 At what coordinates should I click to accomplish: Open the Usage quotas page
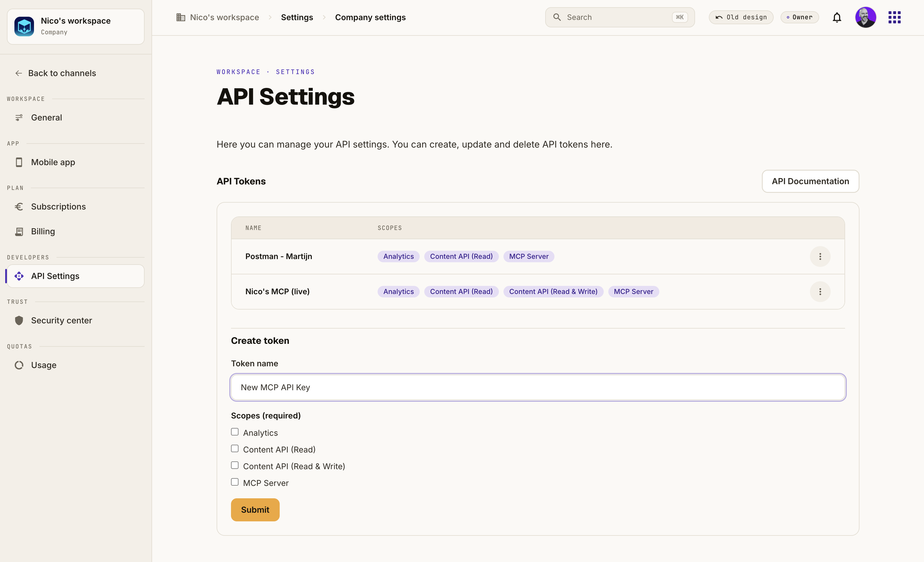(75, 365)
